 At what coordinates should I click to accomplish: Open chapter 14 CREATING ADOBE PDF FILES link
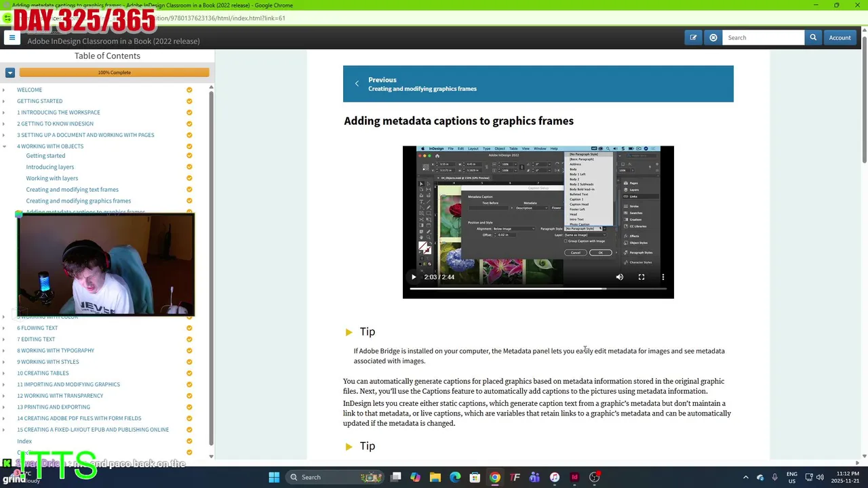[x=79, y=418]
